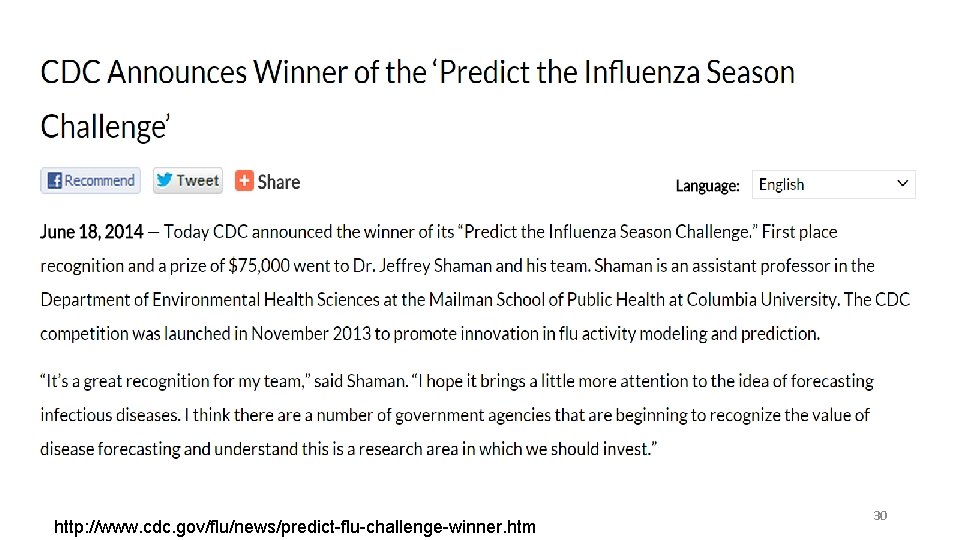Click the word Challenge' in headline's second line
The height and width of the screenshot is (540, 960).
[105, 127]
